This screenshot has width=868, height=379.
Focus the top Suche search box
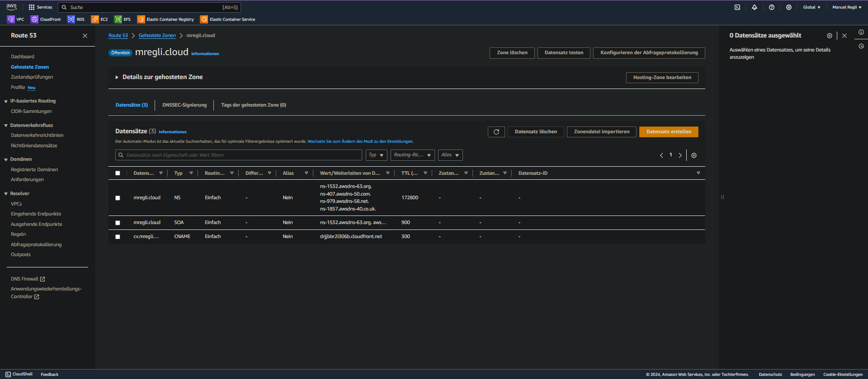149,7
